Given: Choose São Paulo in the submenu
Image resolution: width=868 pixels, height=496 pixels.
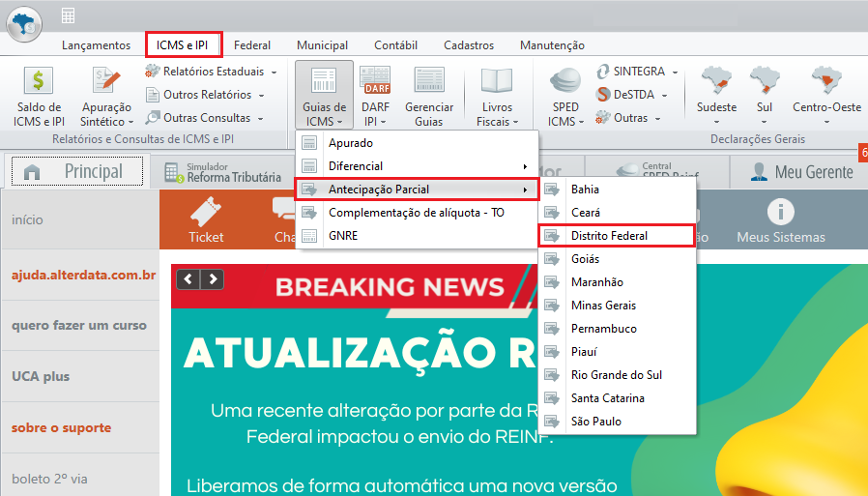Looking at the screenshot, I should point(618,422).
